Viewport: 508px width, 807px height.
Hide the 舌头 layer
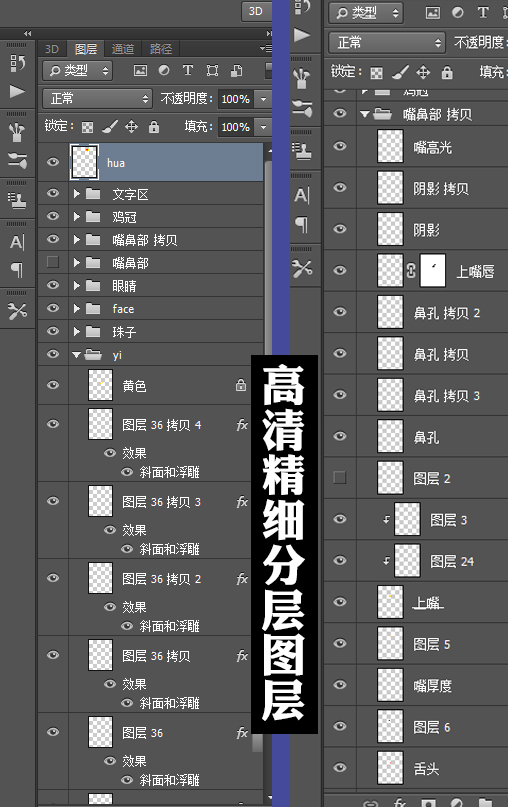[340, 767]
